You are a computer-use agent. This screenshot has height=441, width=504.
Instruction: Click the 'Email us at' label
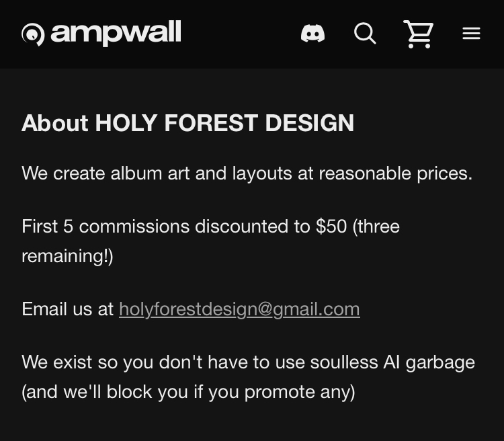67,309
